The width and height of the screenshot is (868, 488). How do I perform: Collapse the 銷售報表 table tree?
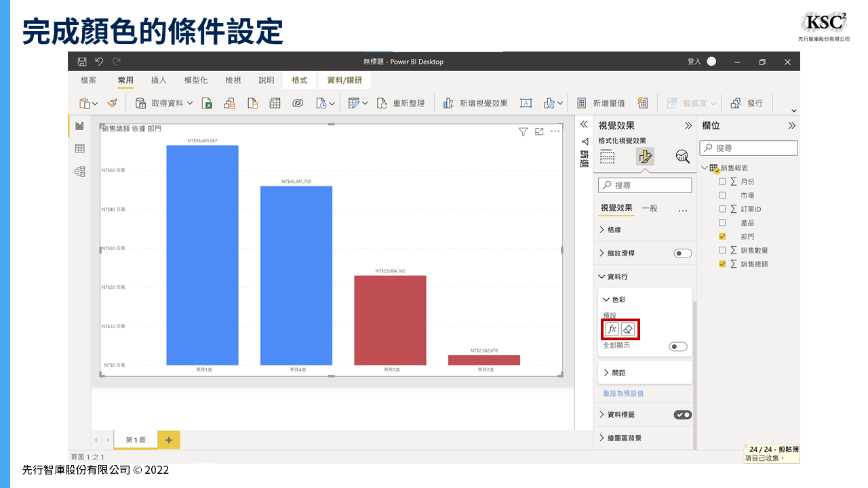click(x=705, y=168)
